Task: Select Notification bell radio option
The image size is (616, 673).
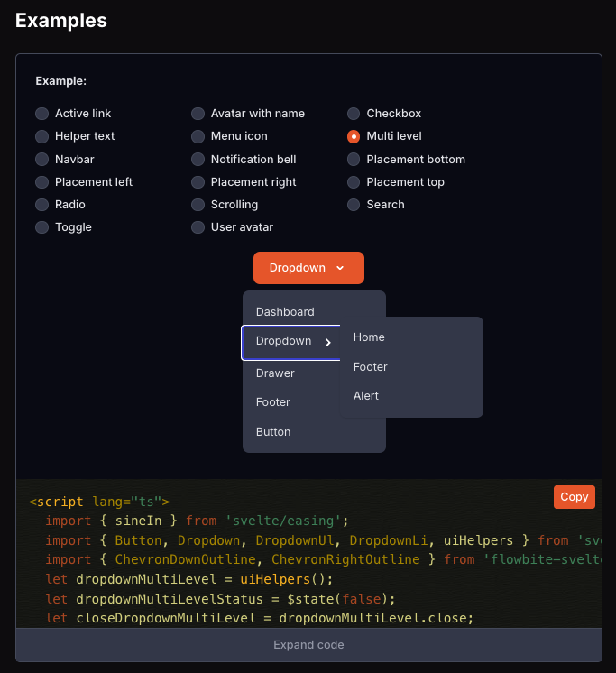Action: click(198, 160)
